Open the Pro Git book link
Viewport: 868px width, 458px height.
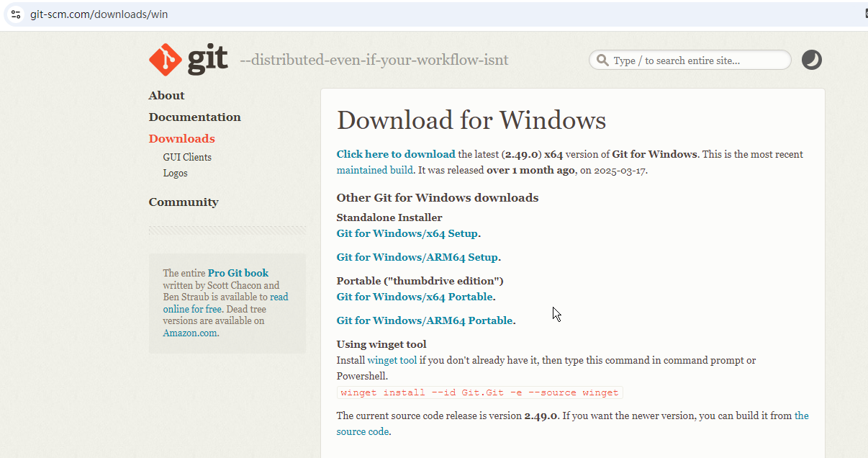tap(238, 273)
